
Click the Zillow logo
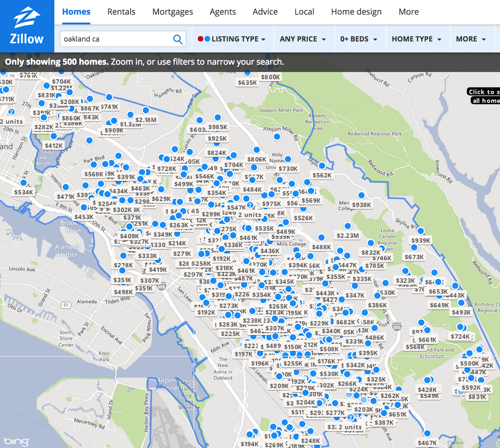tap(27, 26)
